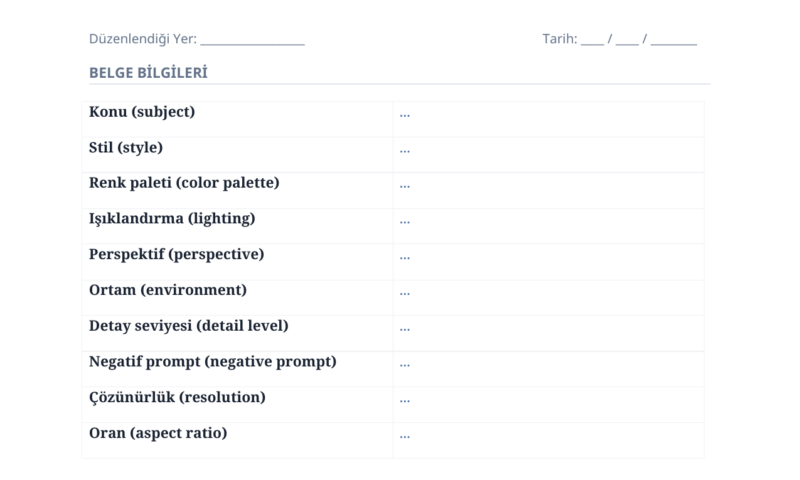
Task: Select the Oran (aspect ratio) label
Action: pos(158,433)
